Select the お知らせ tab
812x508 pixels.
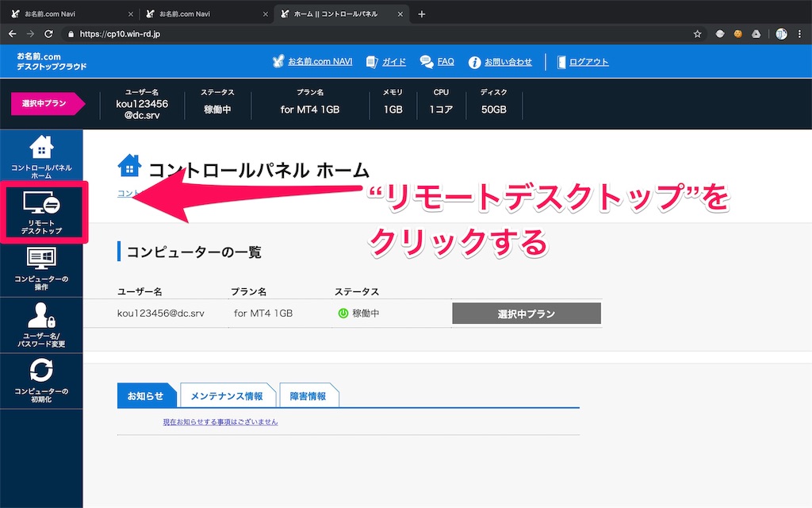pyautogui.click(x=147, y=394)
